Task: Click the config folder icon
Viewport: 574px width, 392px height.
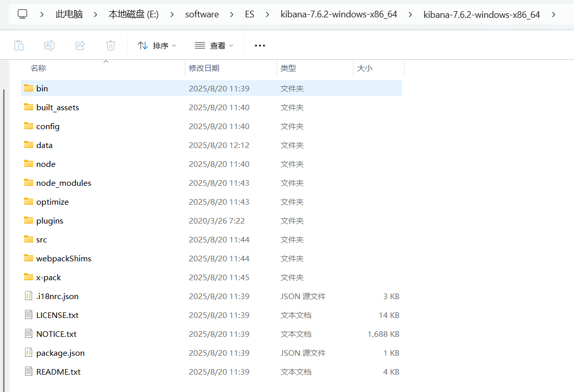Action: tap(29, 126)
